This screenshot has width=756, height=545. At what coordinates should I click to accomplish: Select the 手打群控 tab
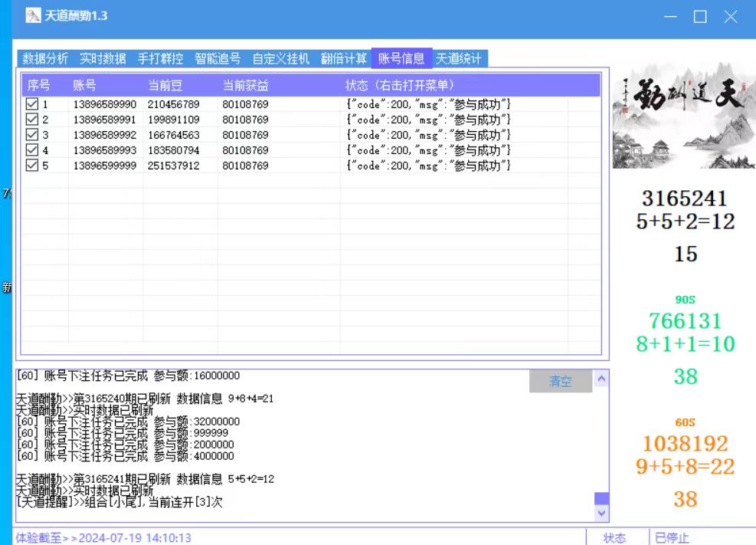(x=160, y=59)
